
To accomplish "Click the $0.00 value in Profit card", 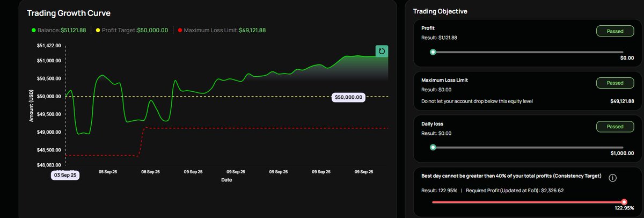I will tap(627, 57).
